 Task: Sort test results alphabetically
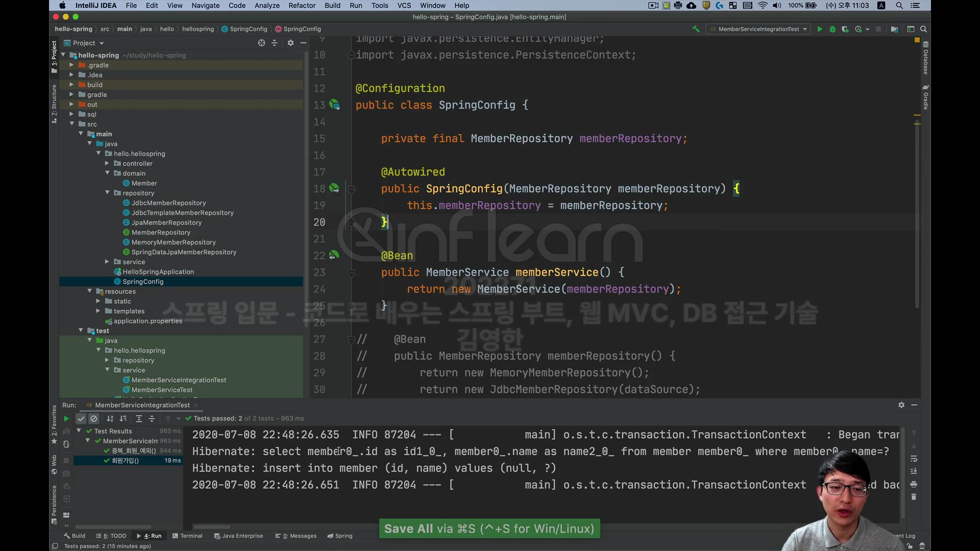110,418
